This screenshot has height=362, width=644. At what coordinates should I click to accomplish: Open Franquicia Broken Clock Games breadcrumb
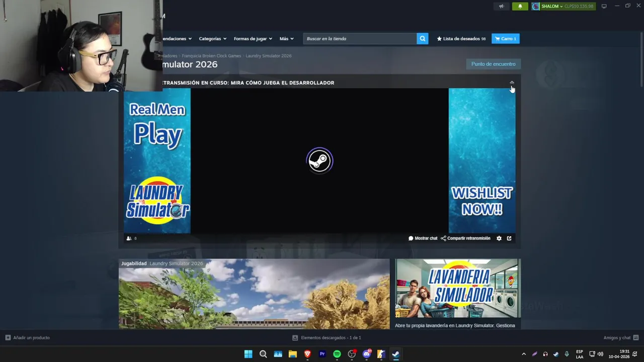point(211,56)
